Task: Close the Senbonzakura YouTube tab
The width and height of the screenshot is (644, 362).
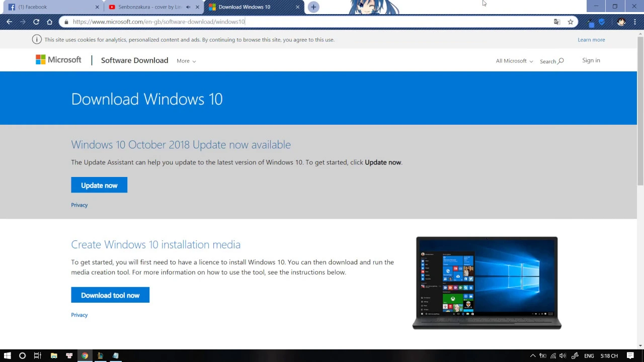Action: [197, 7]
